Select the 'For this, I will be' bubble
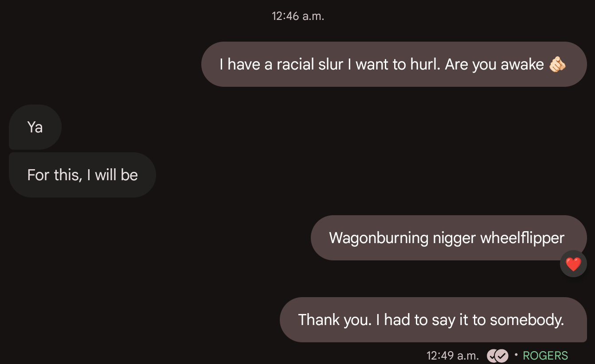Screen dimensions: 595x364 coord(82,175)
